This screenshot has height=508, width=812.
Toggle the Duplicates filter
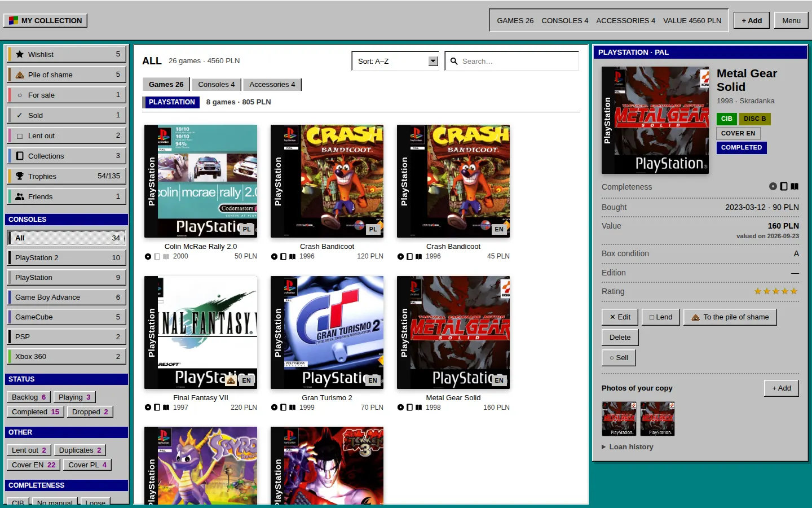[80, 450]
